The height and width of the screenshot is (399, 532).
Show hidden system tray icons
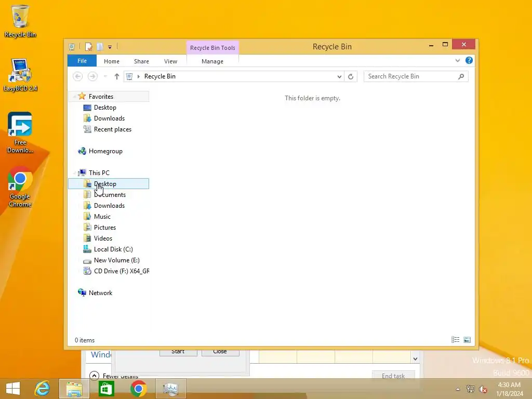pyautogui.click(x=458, y=389)
